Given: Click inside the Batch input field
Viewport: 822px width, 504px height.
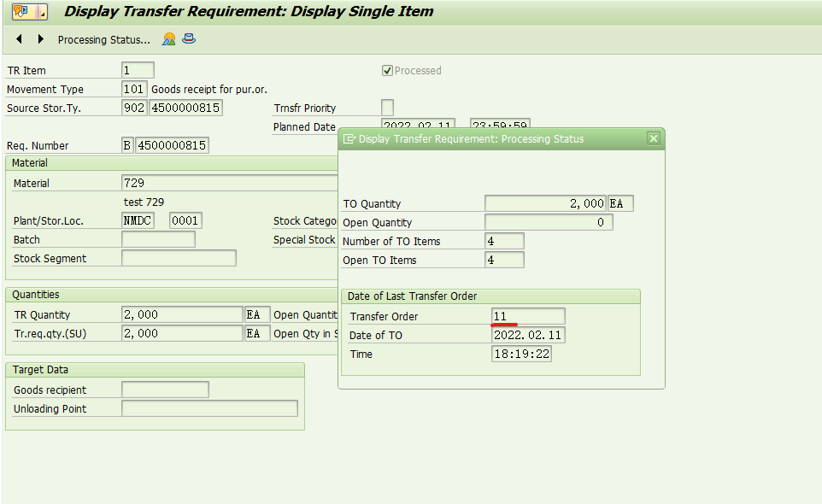Looking at the screenshot, I should (158, 239).
